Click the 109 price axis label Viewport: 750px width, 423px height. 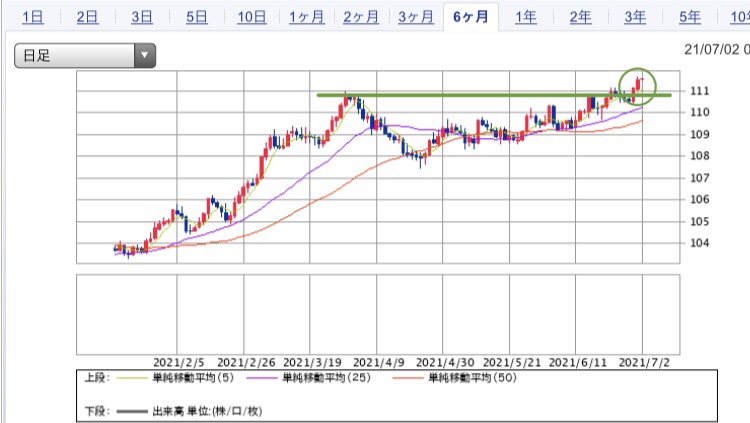[x=699, y=134]
